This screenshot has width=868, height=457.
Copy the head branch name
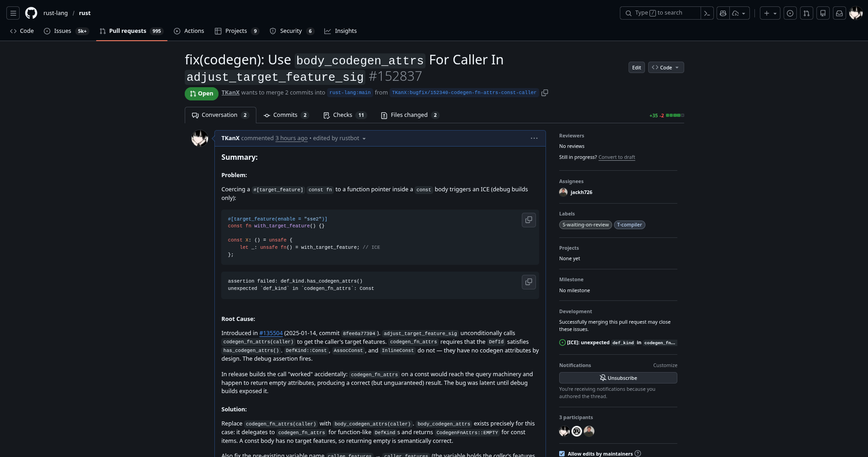click(545, 93)
